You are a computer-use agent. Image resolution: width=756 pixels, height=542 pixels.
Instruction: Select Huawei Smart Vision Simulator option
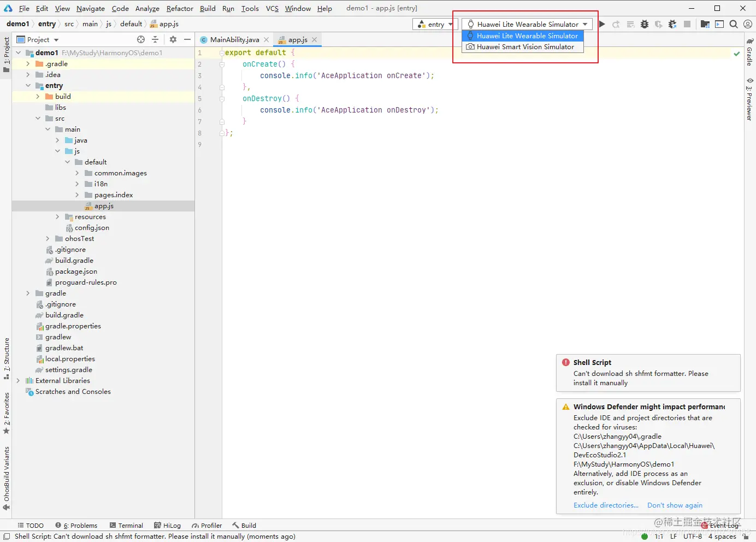[523, 47]
